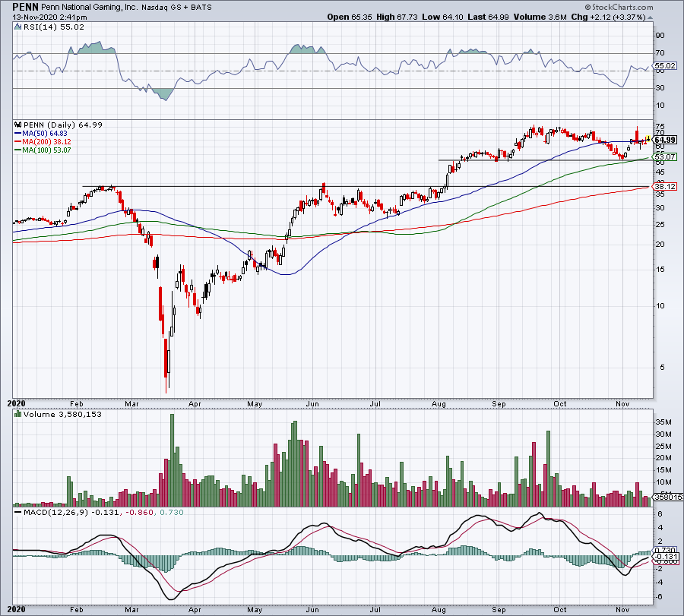Viewport: 684px width, 616px height.
Task: Click the blue MA(50) legend line marker
Action: coord(18,134)
